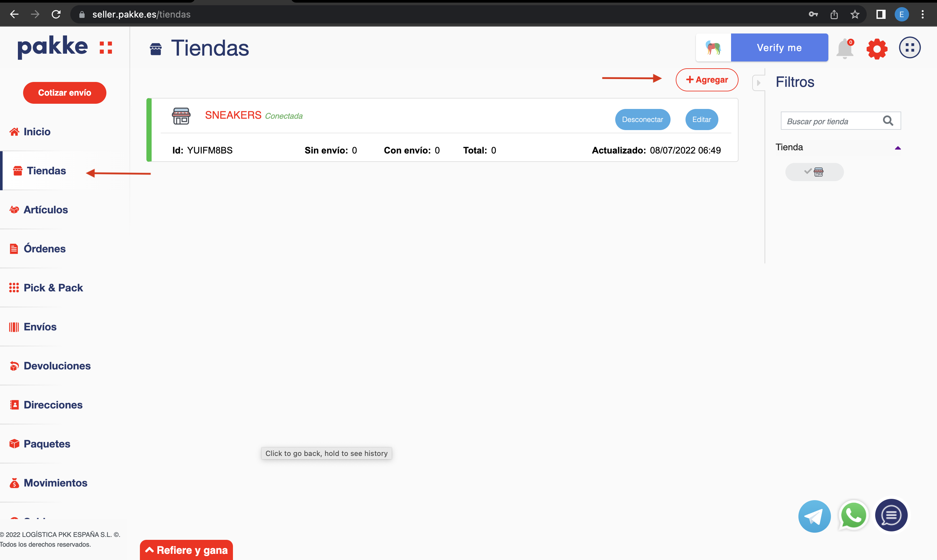Click the Agregar store button

coord(707,80)
